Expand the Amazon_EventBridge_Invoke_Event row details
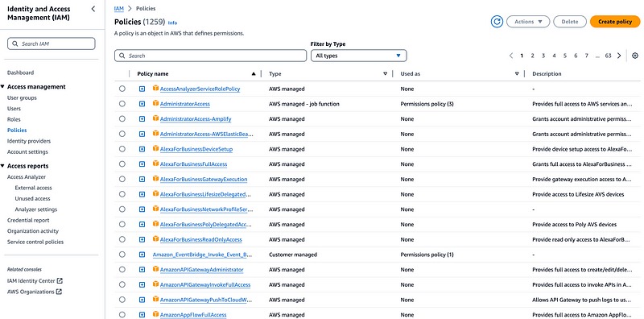 (x=142, y=255)
